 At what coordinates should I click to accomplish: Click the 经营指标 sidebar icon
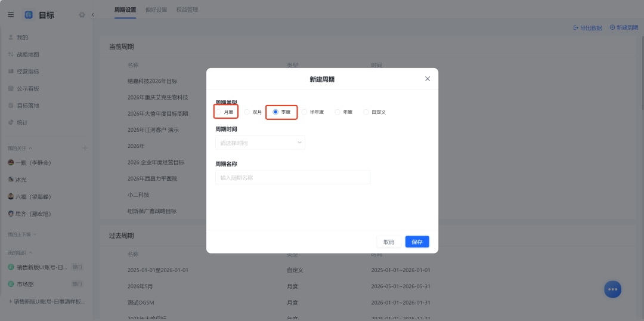click(x=11, y=72)
